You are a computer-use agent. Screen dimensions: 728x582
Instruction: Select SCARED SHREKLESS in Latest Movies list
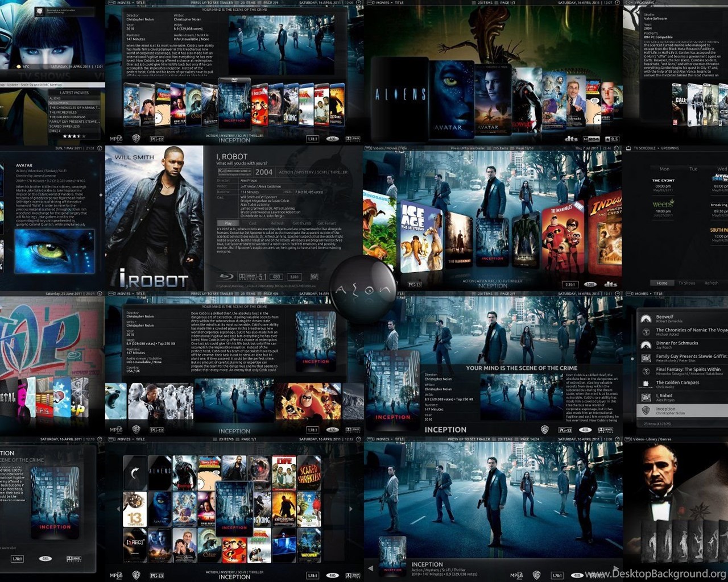(73, 126)
